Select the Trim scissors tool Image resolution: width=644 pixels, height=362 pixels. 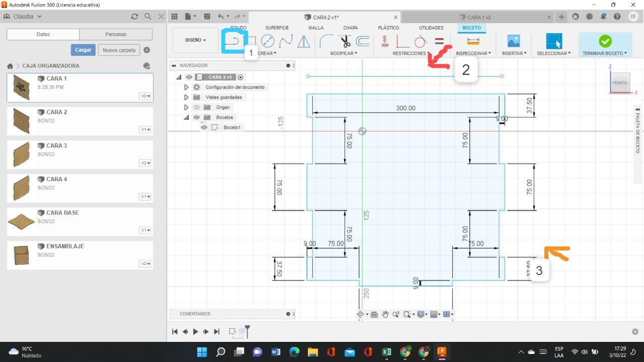(x=345, y=41)
